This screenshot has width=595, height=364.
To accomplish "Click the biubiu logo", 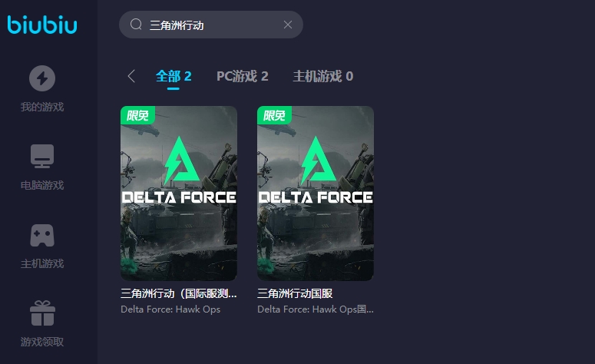I will pyautogui.click(x=42, y=25).
